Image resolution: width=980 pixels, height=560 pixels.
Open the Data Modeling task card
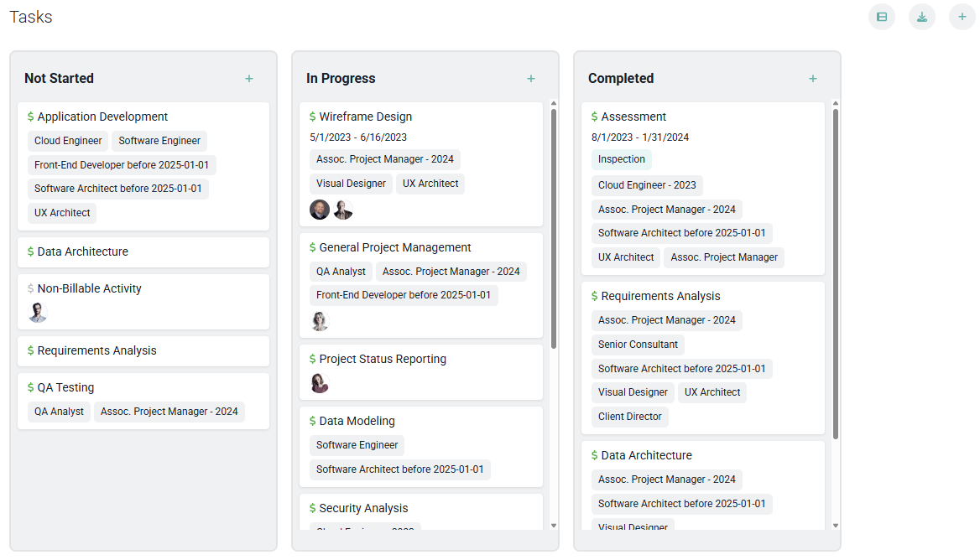(357, 421)
